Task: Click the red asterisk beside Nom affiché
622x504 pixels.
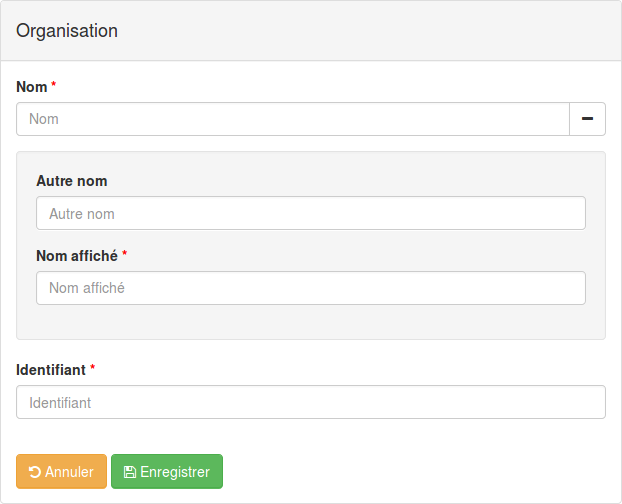Action: click(125, 253)
